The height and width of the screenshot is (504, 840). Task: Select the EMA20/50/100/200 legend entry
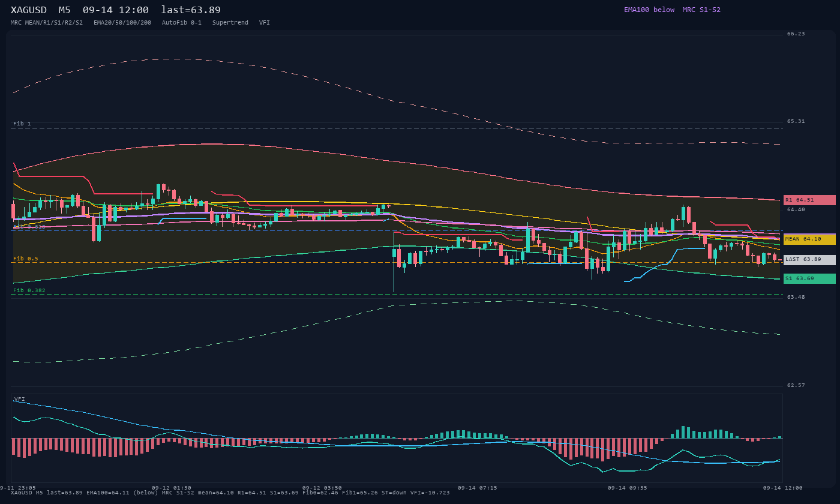tap(122, 23)
